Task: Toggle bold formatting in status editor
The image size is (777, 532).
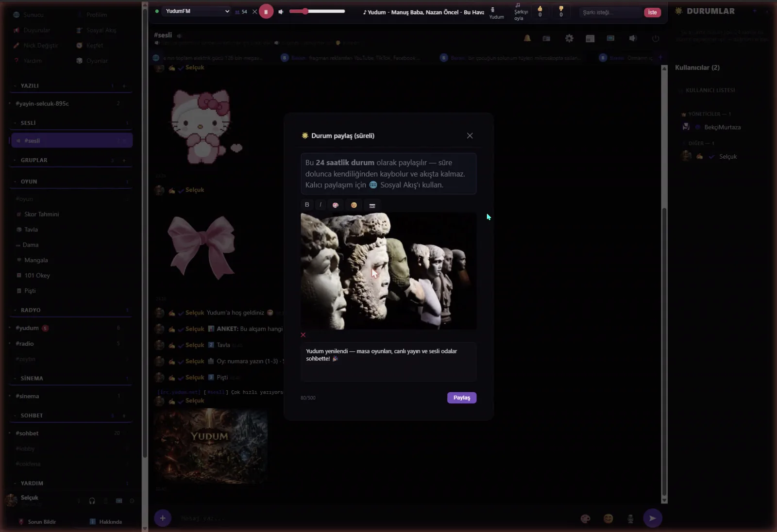Action: (307, 205)
